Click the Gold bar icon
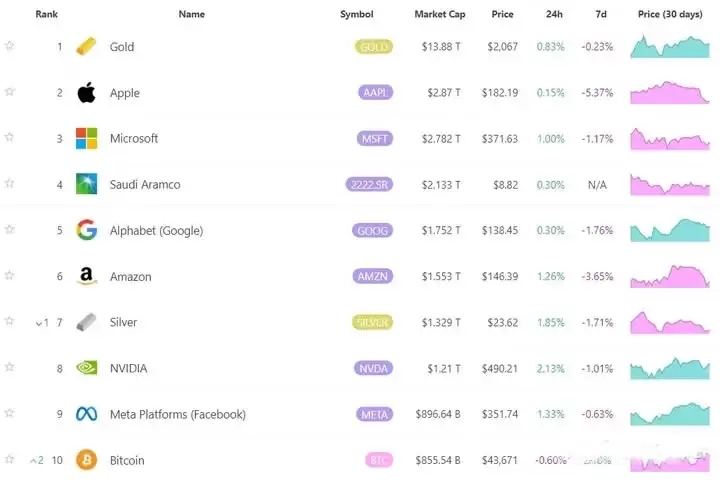The image size is (720, 480). [x=87, y=47]
